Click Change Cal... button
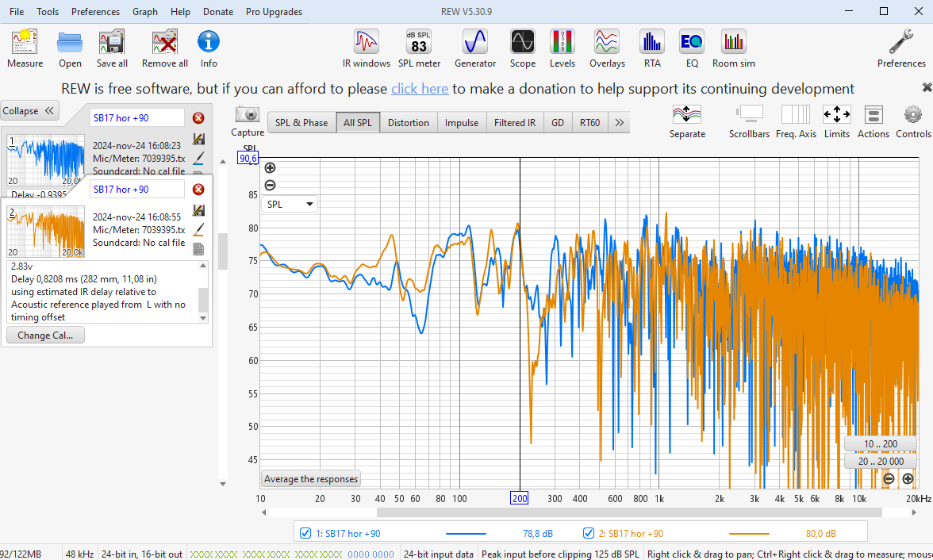933x560 pixels. point(45,335)
